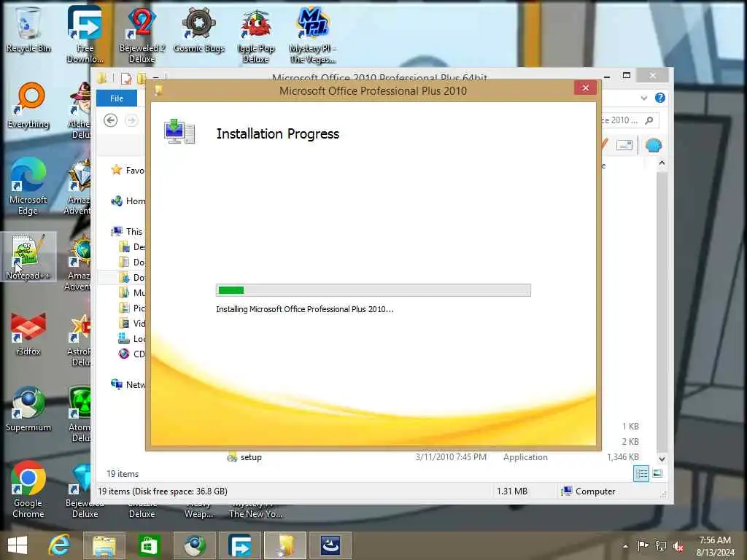Screen dimensions: 747x560
Task: Click the Explorer search magnifier icon
Action: 649,120
